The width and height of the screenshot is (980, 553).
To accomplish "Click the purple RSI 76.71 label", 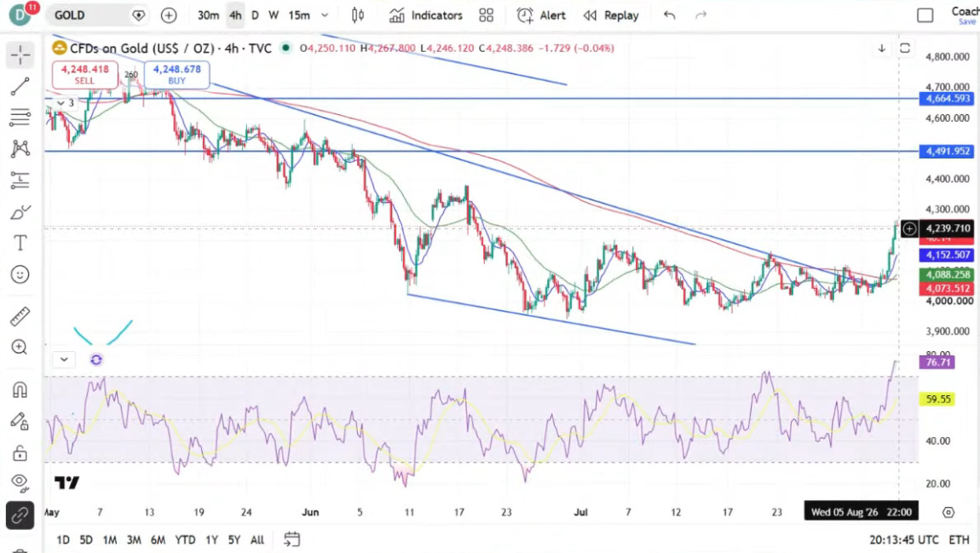I will click(937, 362).
